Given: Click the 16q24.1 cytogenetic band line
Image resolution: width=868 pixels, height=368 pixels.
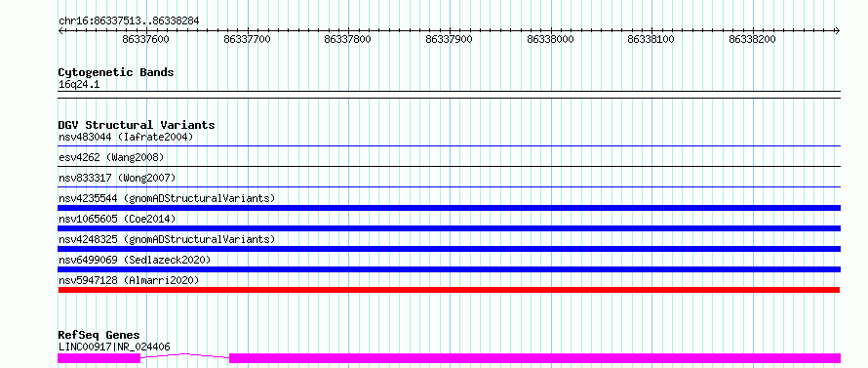Looking at the screenshot, I should pos(449,95).
